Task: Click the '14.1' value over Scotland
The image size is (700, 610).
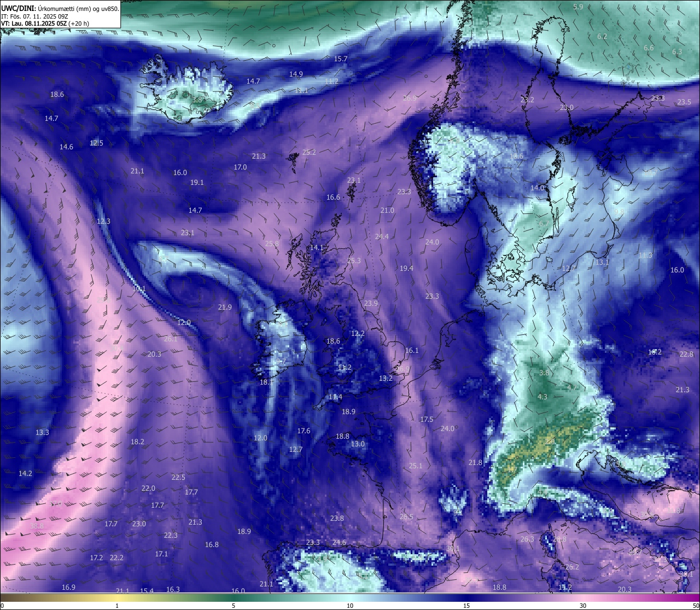Action: (317, 247)
